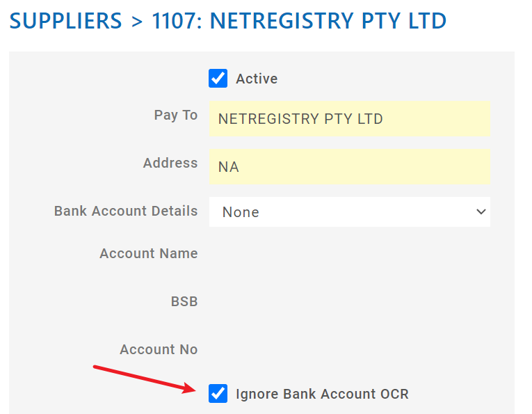Click the '1107: NETREGISTRY PTY LTD' heading

tap(298, 21)
